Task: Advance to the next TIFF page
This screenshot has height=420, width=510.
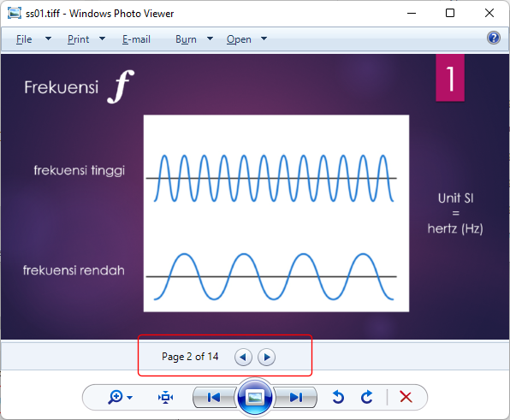Action: 266,357
